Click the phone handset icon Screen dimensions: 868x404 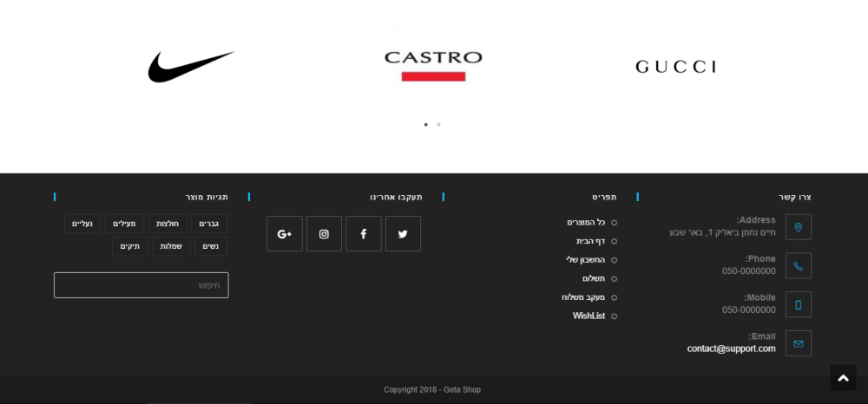point(799,265)
